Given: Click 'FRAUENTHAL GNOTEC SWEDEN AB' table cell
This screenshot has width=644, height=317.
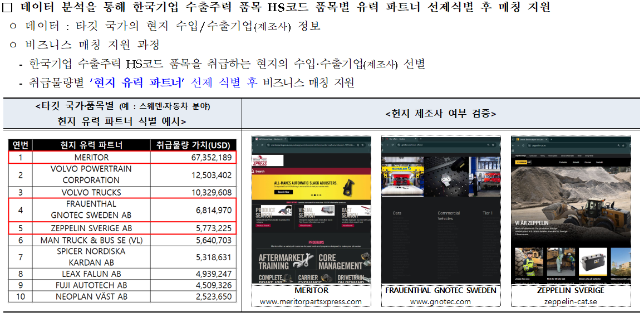Looking at the screenshot, I should pos(91,209).
